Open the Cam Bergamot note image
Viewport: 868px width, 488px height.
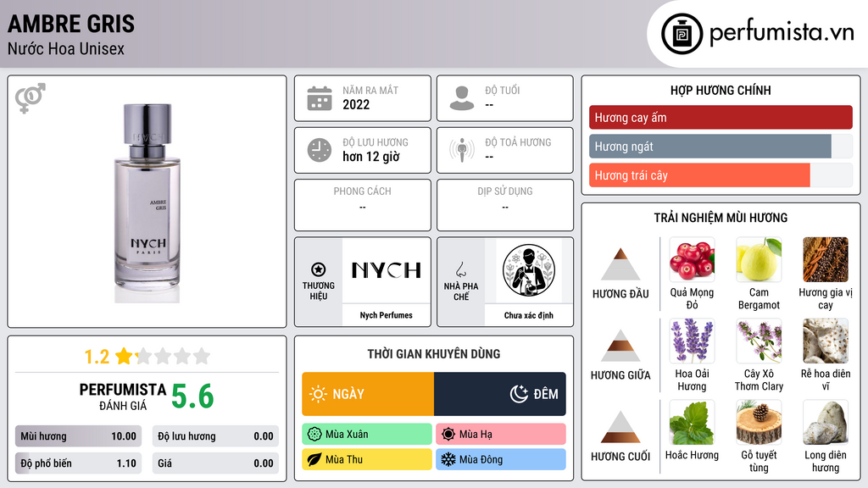(x=759, y=259)
